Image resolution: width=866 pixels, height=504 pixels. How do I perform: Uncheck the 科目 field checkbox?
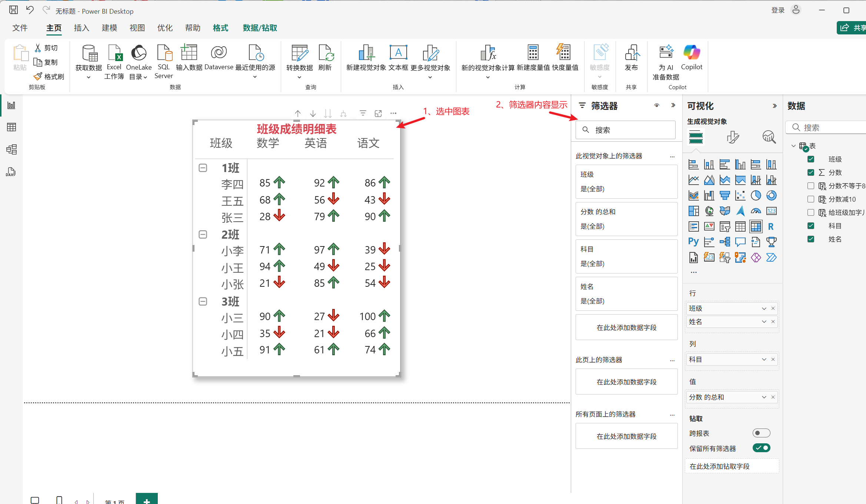point(811,226)
